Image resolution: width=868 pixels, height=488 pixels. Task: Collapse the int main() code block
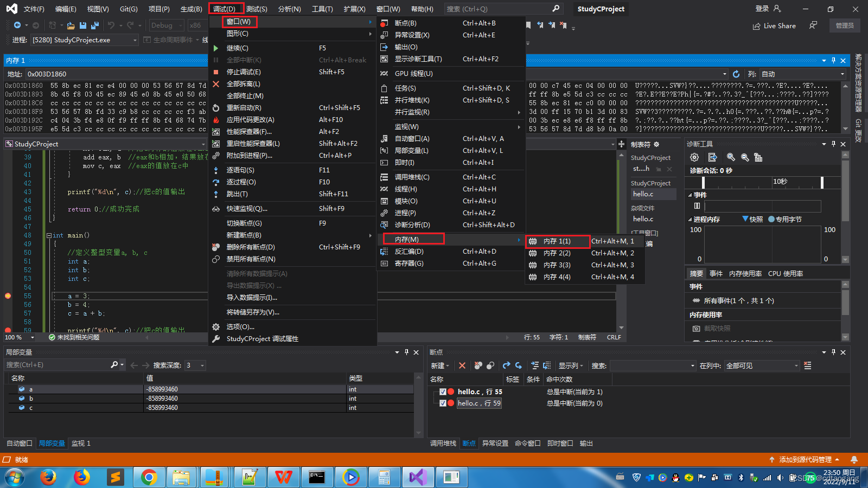49,235
